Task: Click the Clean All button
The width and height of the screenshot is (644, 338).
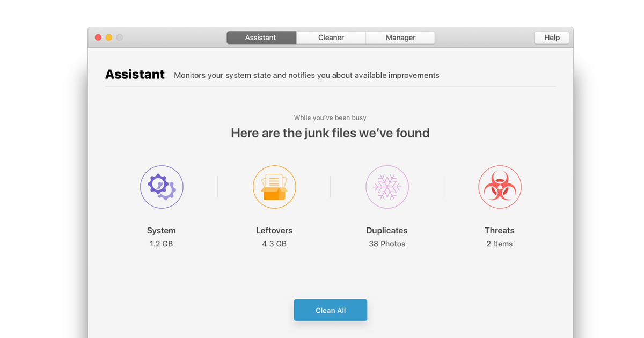Action: pyautogui.click(x=331, y=310)
